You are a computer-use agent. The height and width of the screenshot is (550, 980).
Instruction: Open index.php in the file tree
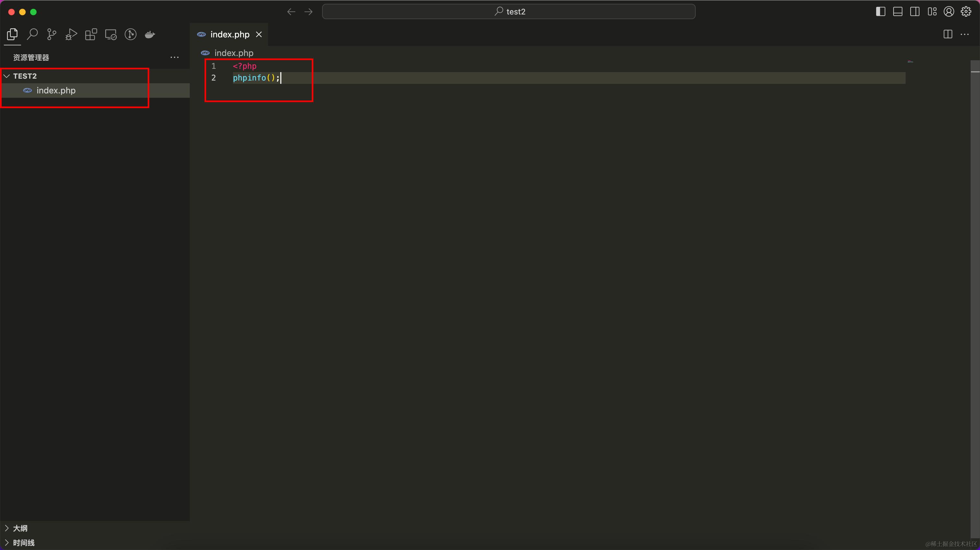tap(56, 90)
